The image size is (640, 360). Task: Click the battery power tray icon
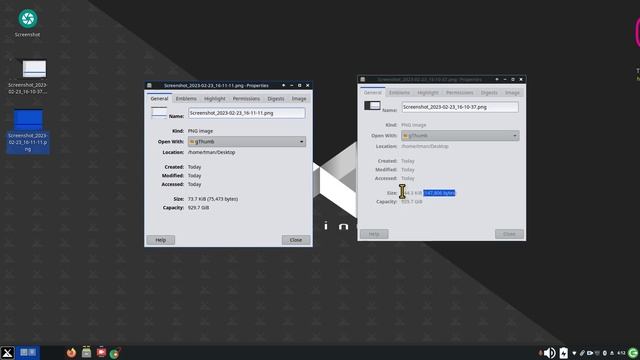[564, 353]
